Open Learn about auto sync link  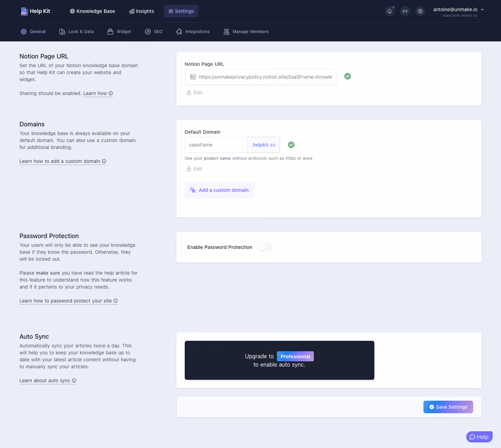tap(48, 380)
